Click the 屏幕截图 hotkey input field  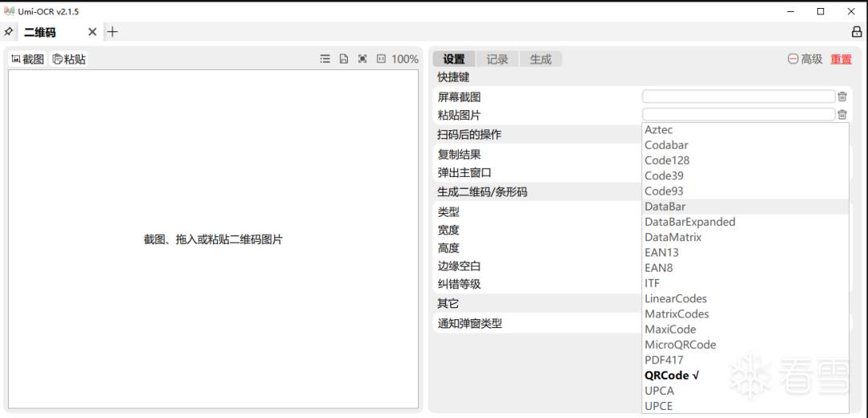pyautogui.click(x=738, y=96)
